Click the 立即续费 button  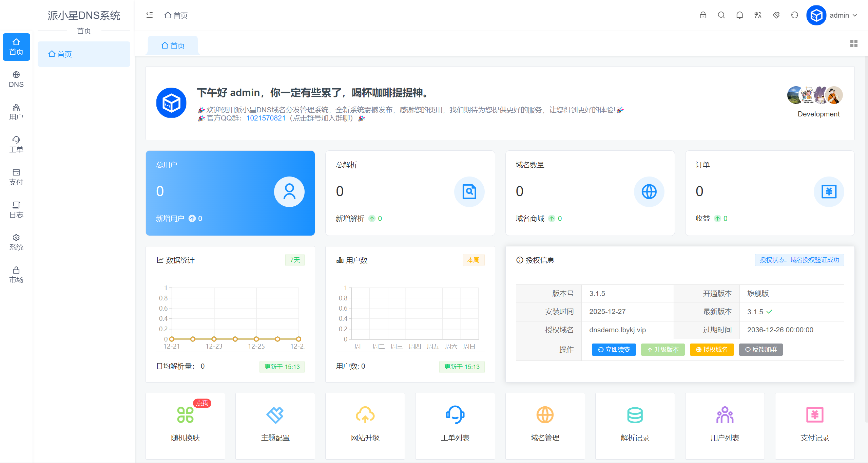click(614, 349)
